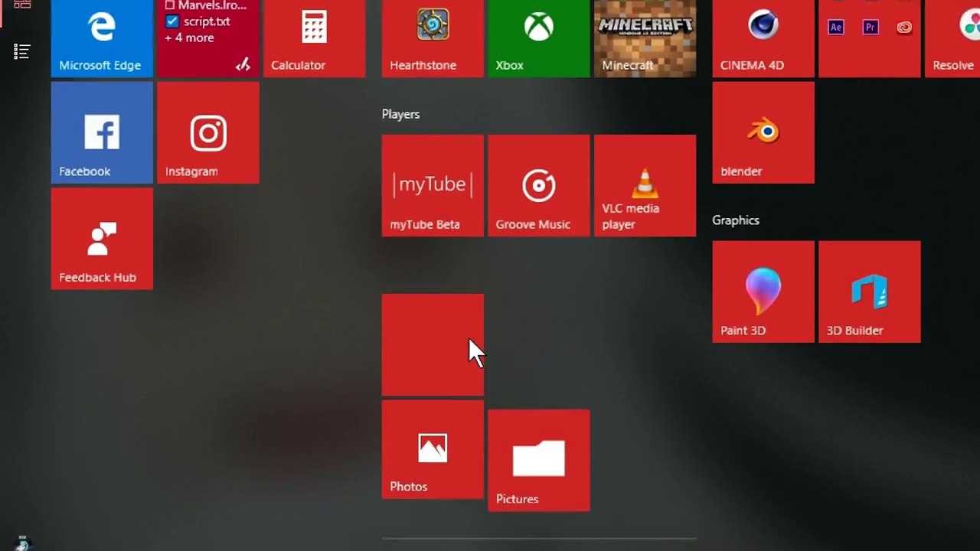Click the Players group header
The height and width of the screenshot is (551, 980).
[400, 114]
